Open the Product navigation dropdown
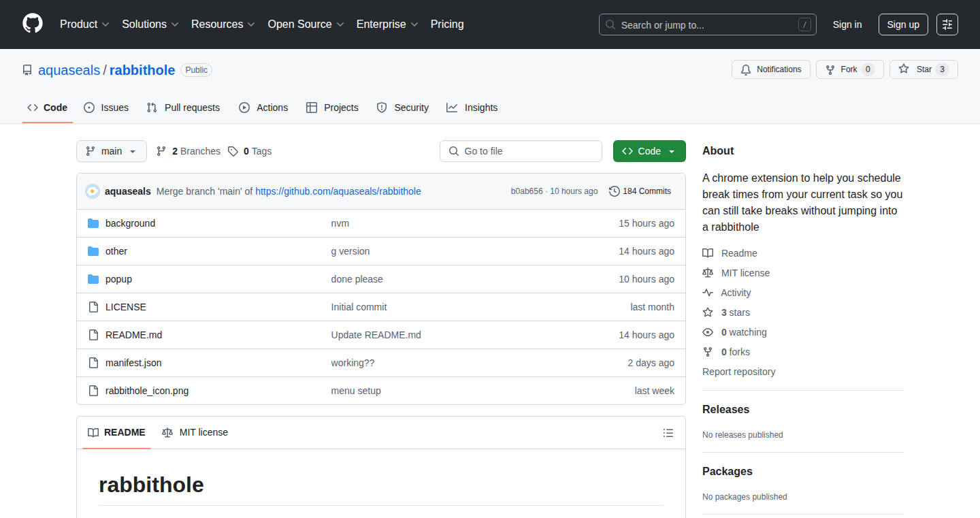This screenshot has width=980, height=518. point(84,24)
